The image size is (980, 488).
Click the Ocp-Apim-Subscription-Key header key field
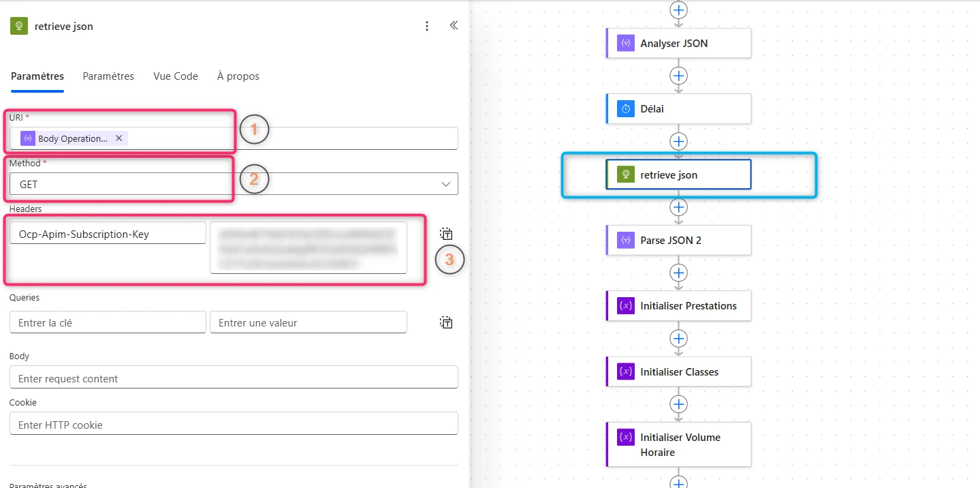point(108,233)
